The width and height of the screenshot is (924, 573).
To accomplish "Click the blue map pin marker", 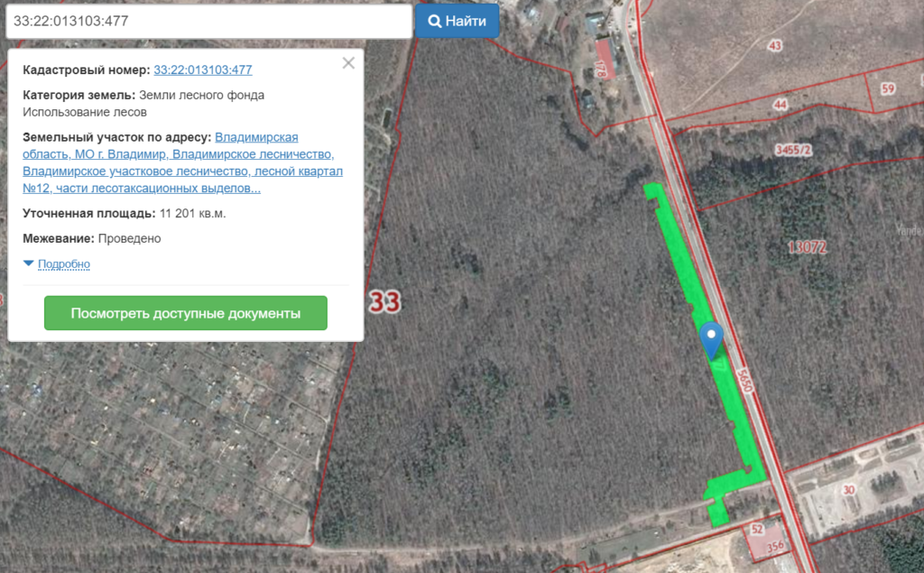I will click(711, 339).
